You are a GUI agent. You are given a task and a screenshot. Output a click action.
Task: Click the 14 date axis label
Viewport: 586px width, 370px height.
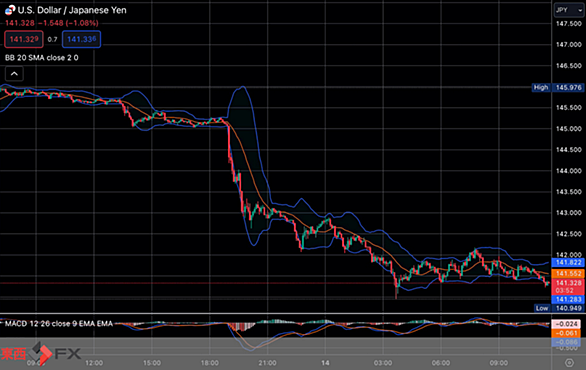pyautogui.click(x=326, y=363)
